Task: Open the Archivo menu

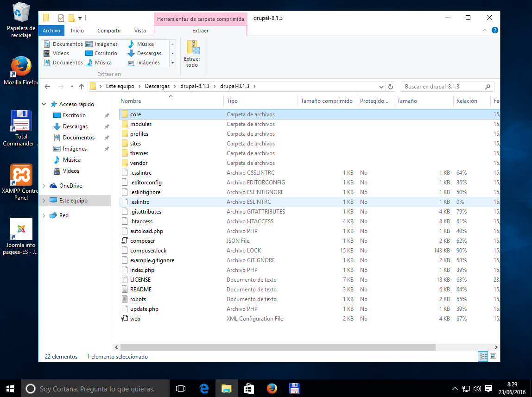Action: click(51, 31)
